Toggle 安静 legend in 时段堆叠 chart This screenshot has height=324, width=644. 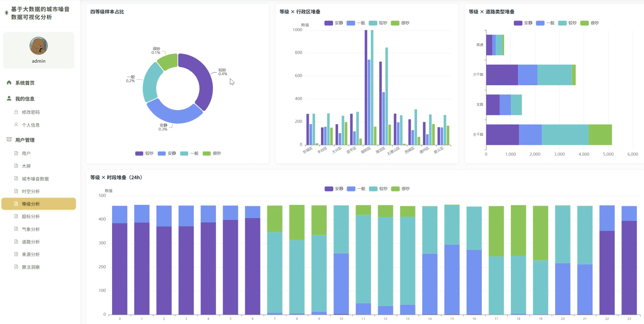[x=334, y=189]
